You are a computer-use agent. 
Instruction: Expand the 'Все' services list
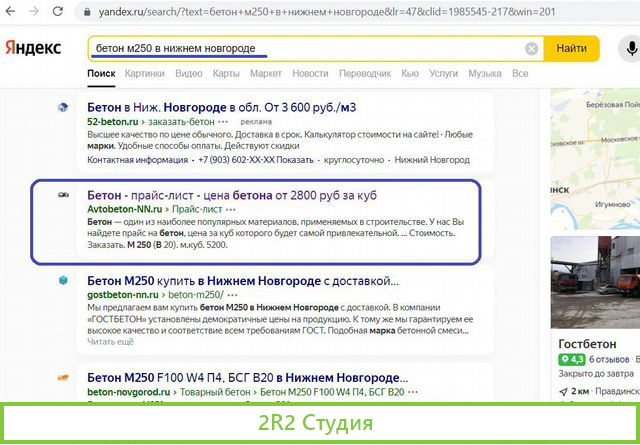[520, 74]
